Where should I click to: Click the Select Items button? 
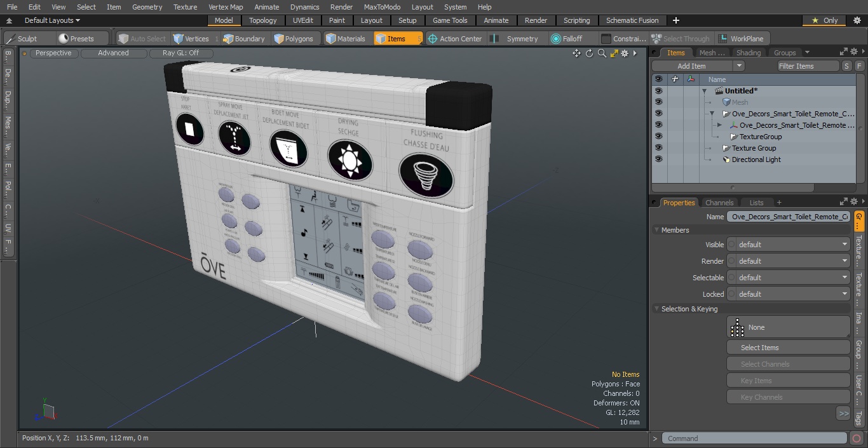(x=788, y=348)
